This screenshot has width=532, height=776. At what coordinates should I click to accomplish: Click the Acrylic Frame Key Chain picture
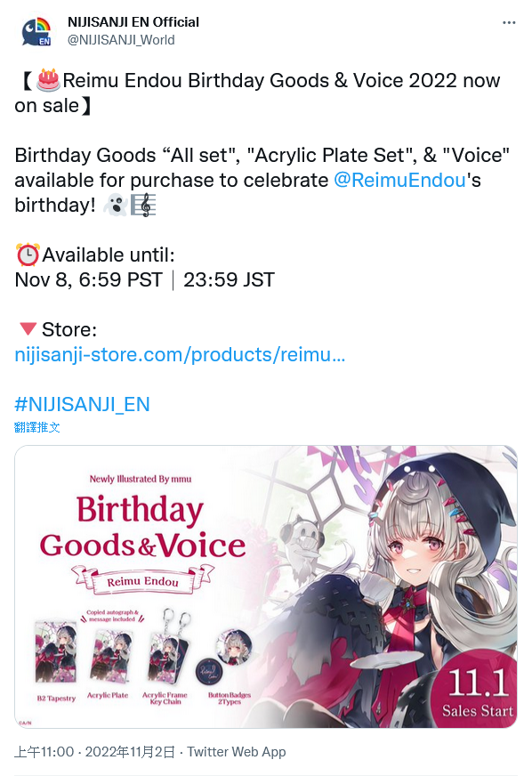coord(167,649)
